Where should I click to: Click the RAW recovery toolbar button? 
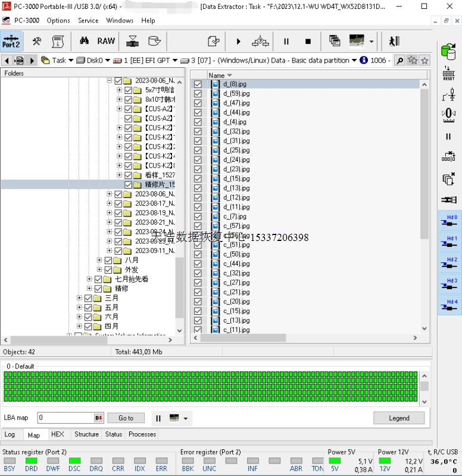tap(106, 41)
